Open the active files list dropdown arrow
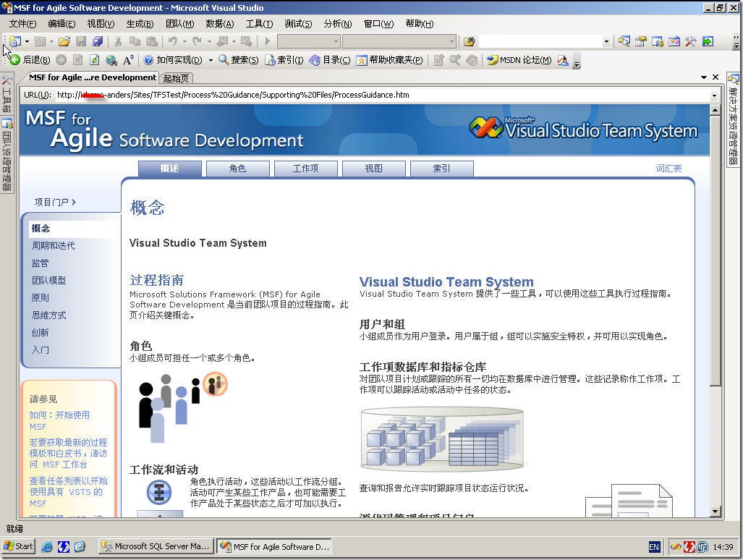This screenshot has width=743, height=560. point(704,77)
